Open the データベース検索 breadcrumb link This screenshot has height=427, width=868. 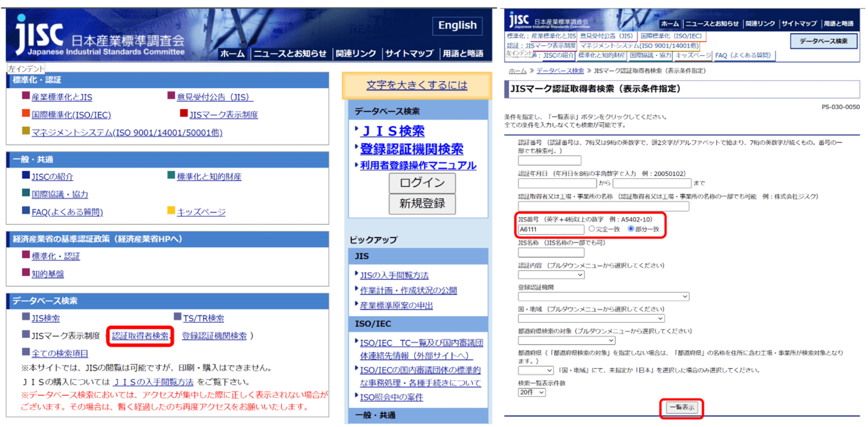(x=560, y=71)
